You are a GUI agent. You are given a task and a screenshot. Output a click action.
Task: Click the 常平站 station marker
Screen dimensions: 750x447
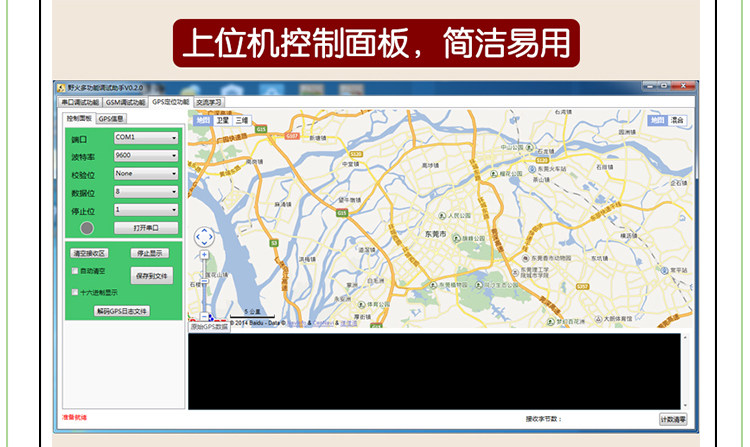(664, 271)
